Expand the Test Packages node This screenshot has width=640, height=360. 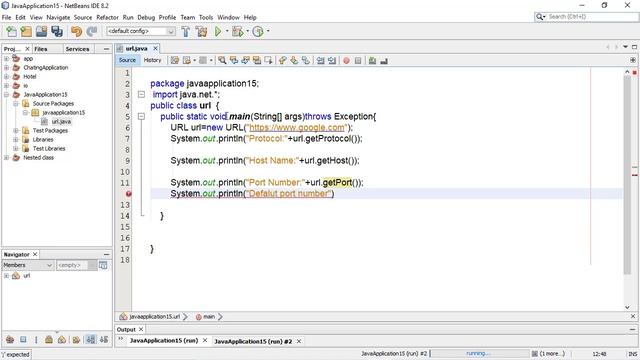pos(16,131)
